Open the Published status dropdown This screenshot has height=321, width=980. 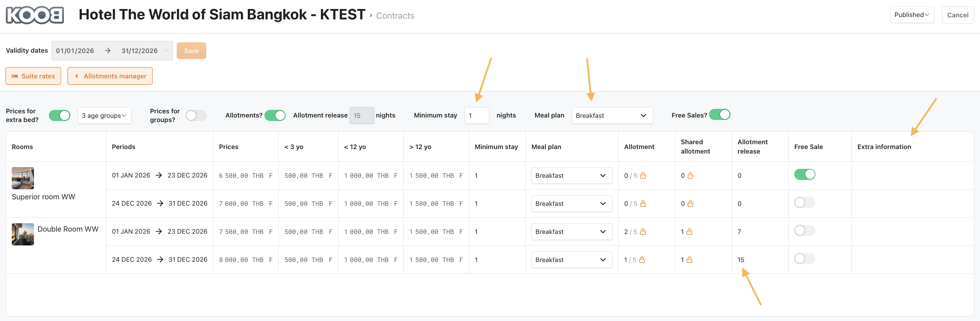click(911, 15)
